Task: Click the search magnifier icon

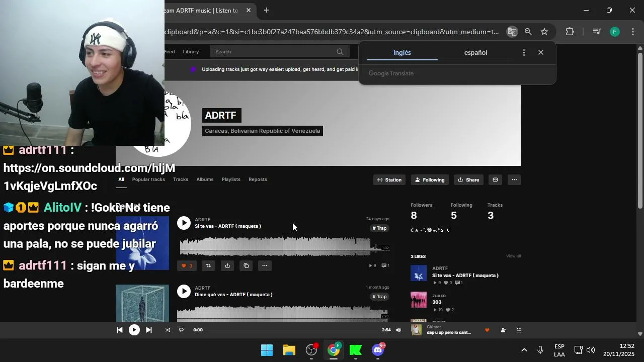Action: [340, 52]
